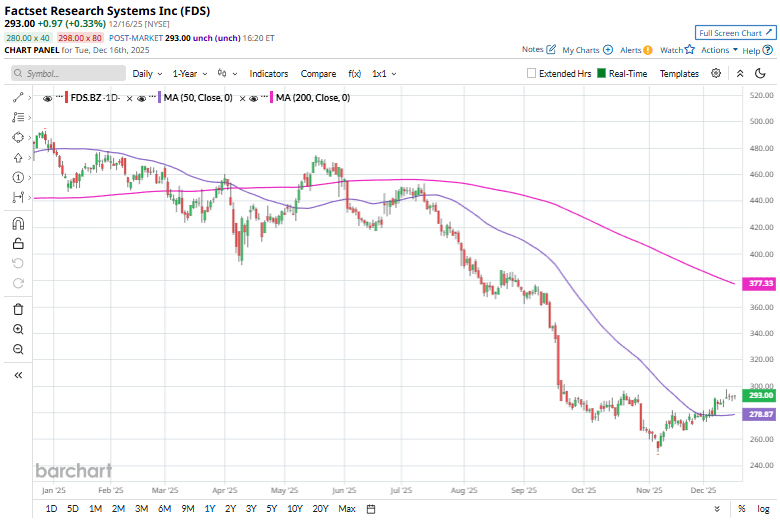Toggle the Real-Time checkbox

click(x=602, y=73)
